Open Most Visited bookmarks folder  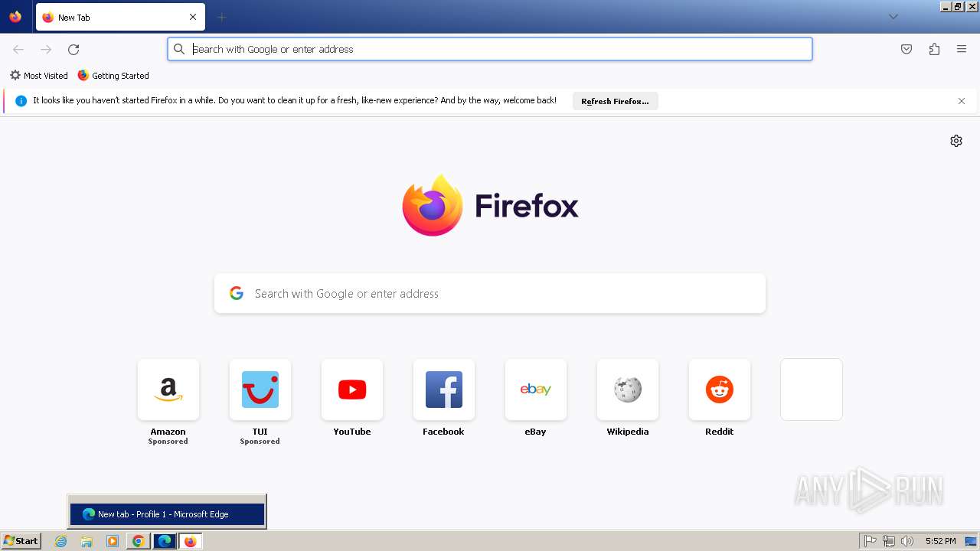click(38, 76)
